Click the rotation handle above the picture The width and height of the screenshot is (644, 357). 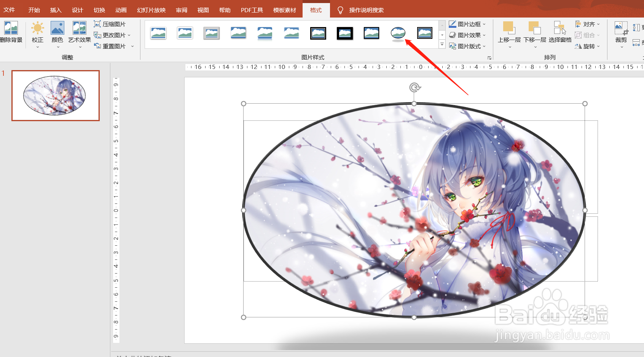coord(414,87)
